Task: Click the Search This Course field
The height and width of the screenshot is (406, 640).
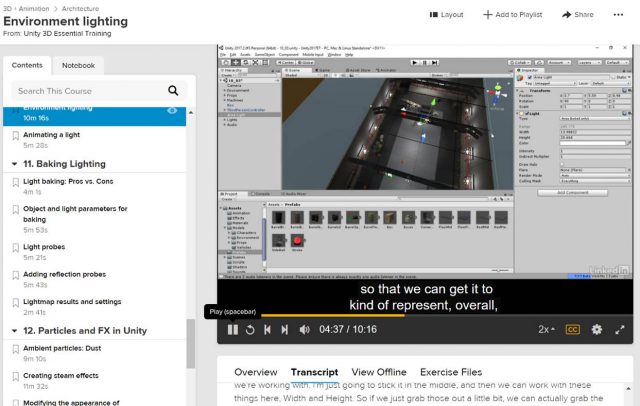Action: pos(98,91)
